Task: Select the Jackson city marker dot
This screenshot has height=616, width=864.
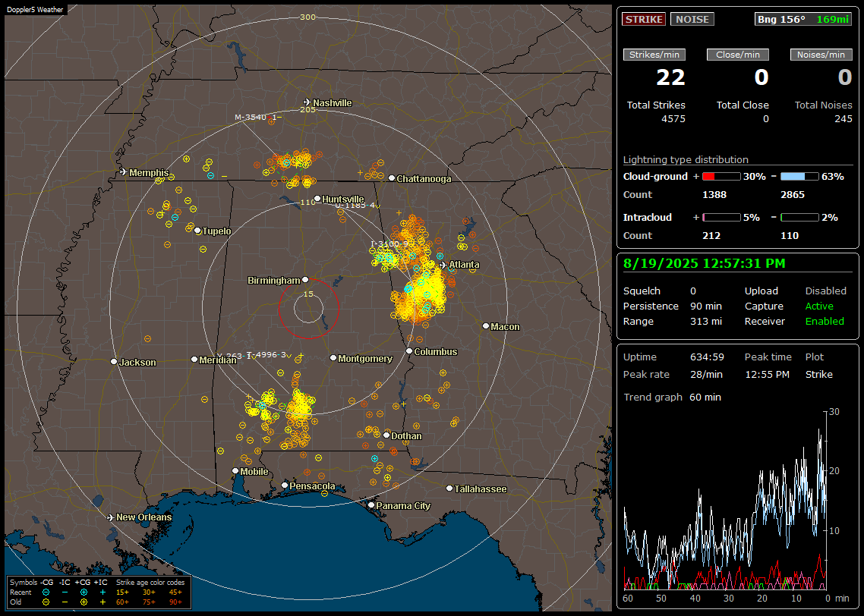Action: click(x=114, y=362)
